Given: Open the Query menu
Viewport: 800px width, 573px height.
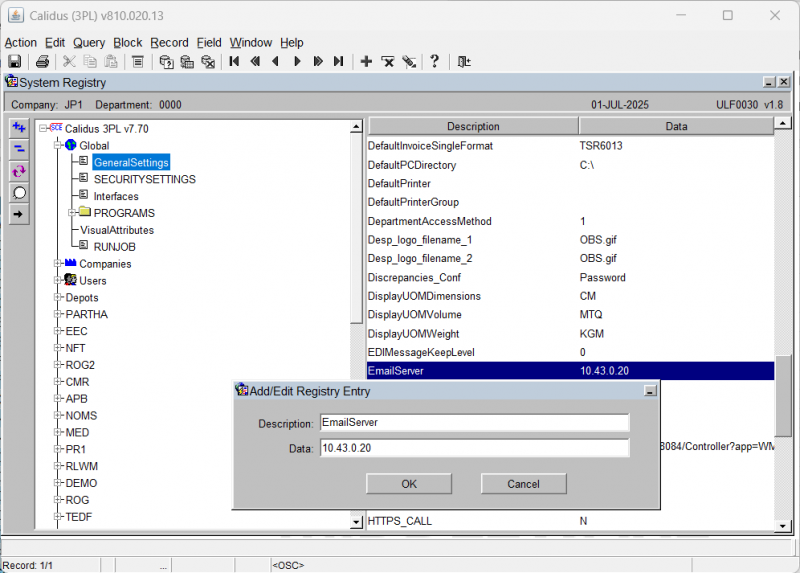Looking at the screenshot, I should pyautogui.click(x=89, y=42).
